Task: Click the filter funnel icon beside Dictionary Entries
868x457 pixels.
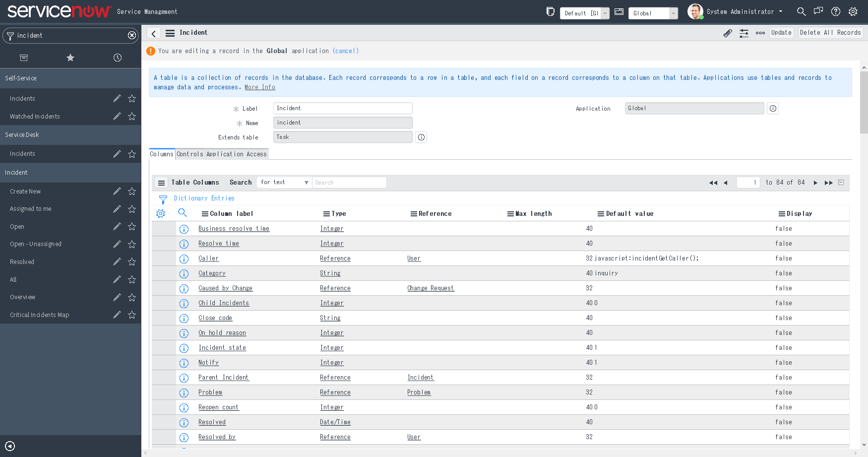Action: [x=163, y=198]
